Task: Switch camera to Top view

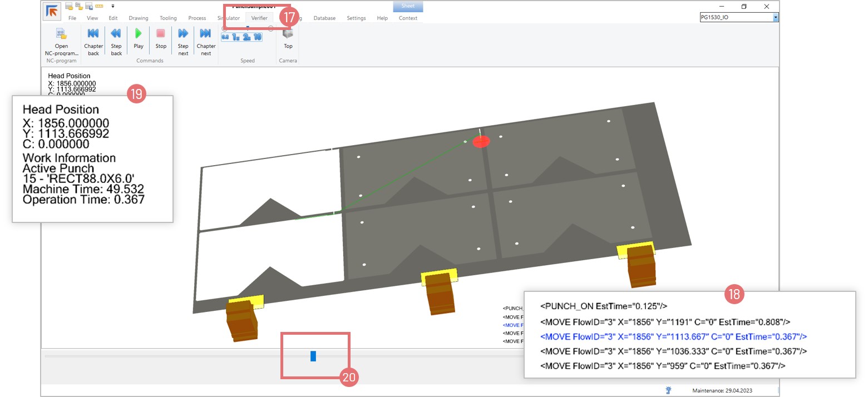Action: [288, 39]
